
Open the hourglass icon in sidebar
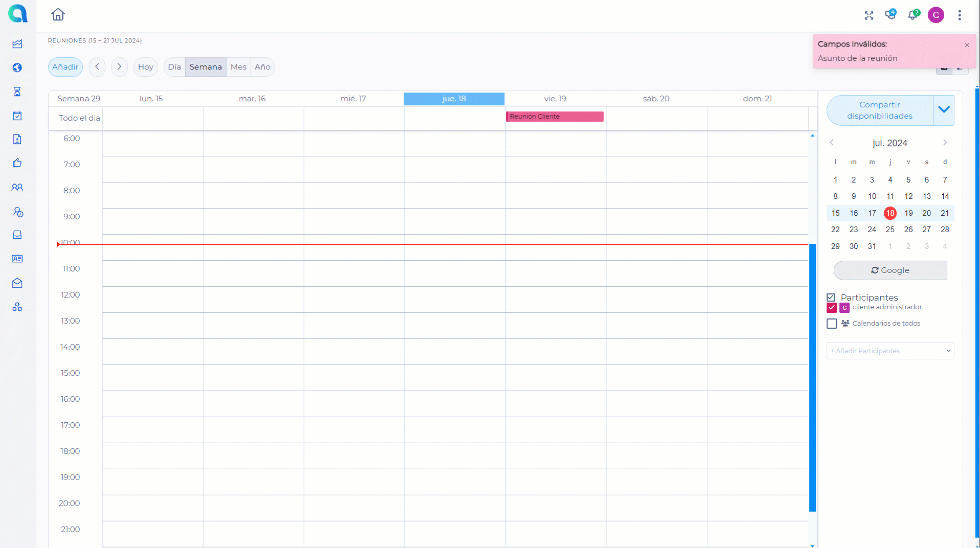17,92
